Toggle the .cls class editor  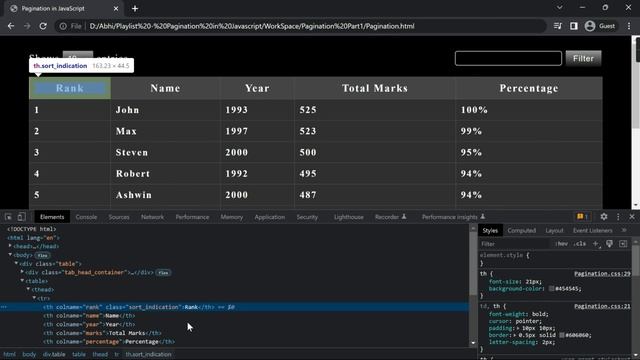click(x=580, y=244)
